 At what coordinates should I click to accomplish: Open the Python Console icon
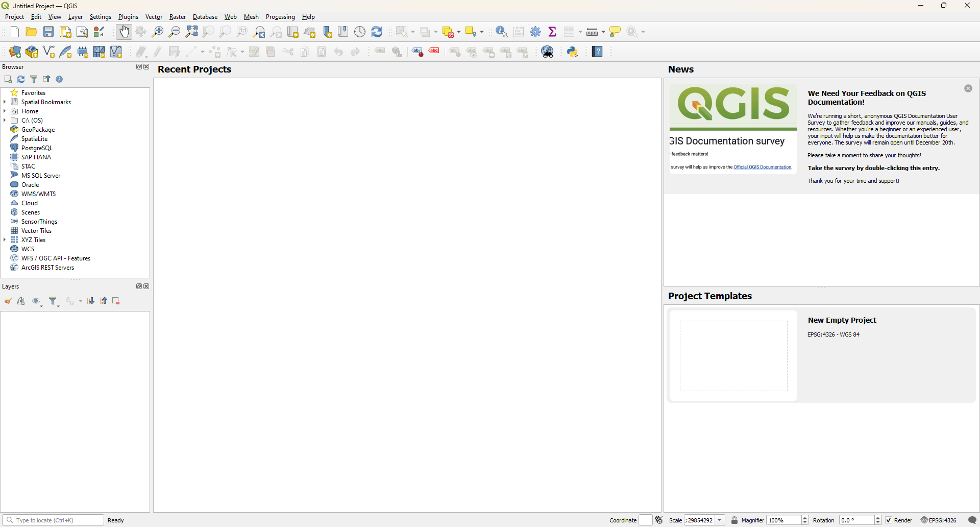(x=573, y=52)
